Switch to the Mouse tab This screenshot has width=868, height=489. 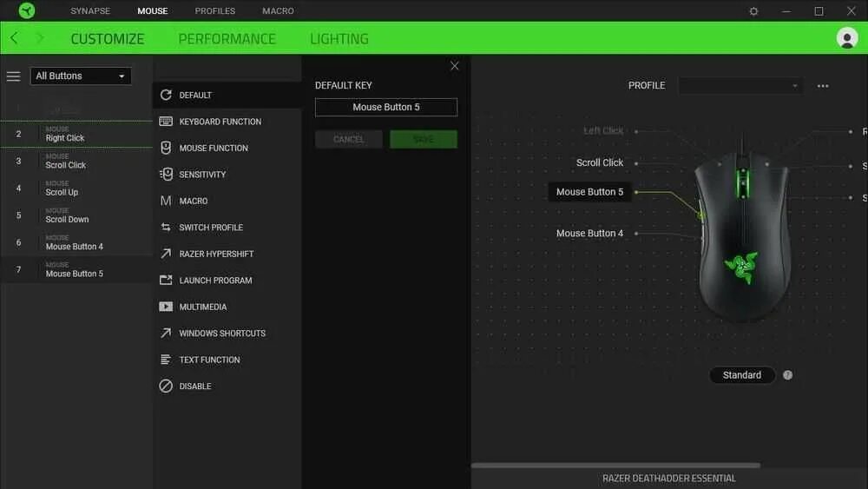(152, 10)
